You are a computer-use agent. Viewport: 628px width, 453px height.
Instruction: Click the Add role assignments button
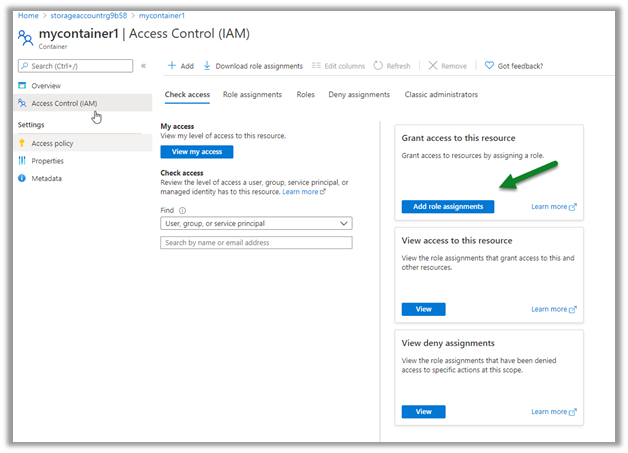[447, 206]
